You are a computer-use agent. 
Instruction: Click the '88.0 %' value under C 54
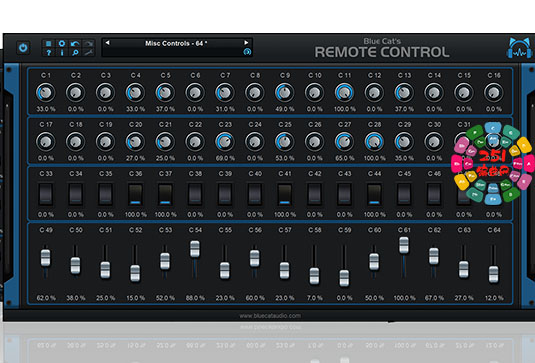[x=195, y=298]
